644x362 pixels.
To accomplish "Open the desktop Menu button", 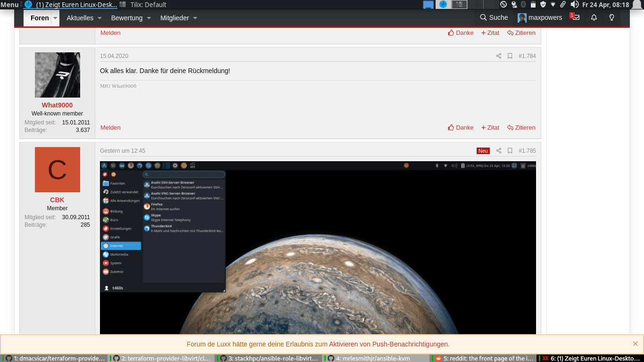I will [x=9, y=5].
